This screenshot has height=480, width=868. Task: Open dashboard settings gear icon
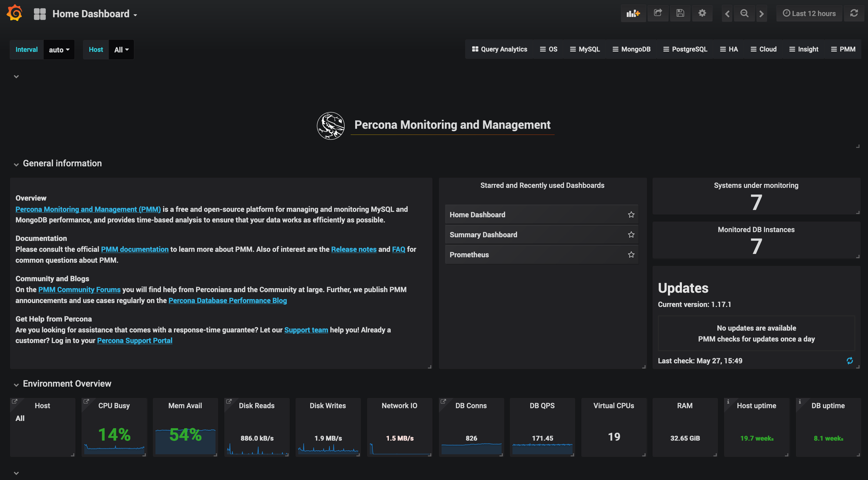[702, 13]
